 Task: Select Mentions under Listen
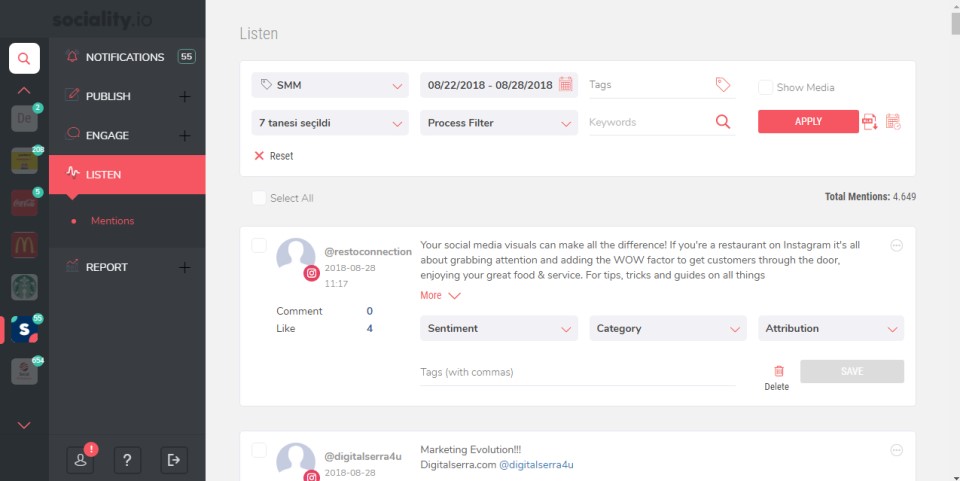[x=112, y=221]
